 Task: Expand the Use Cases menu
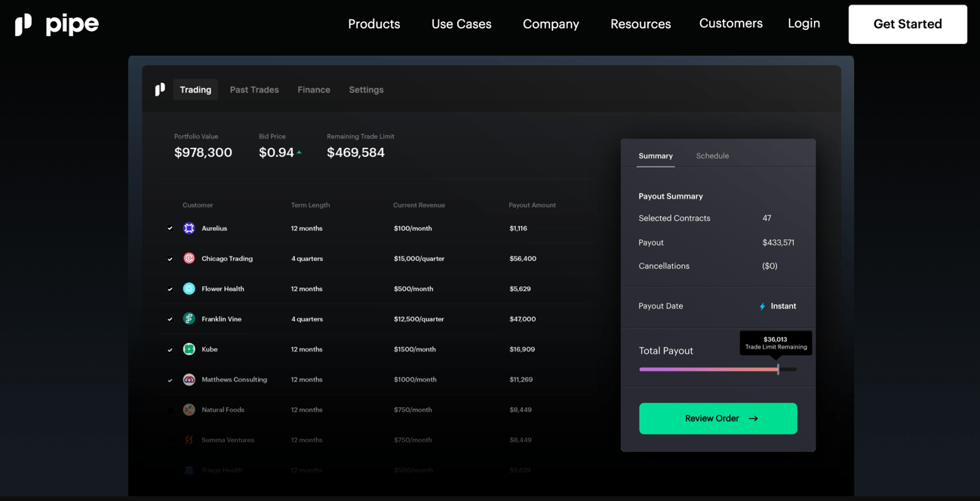coord(461,24)
